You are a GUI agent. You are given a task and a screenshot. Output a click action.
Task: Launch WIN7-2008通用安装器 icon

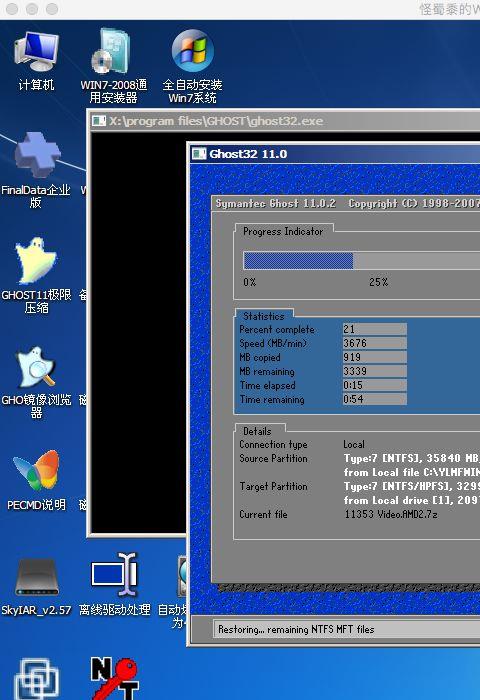click(x=113, y=66)
